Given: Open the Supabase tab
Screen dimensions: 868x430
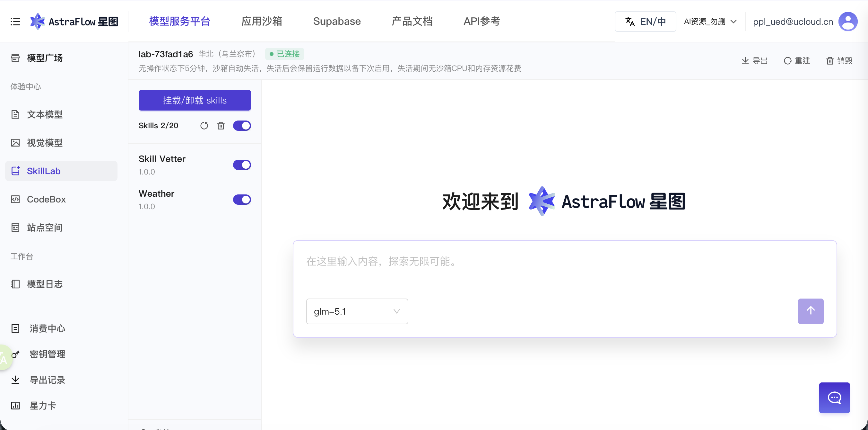Looking at the screenshot, I should (337, 21).
